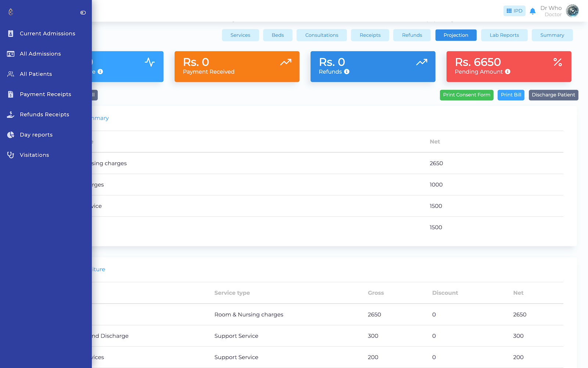Click the All Patients people icon
This screenshot has width=588, height=368.
tap(11, 74)
